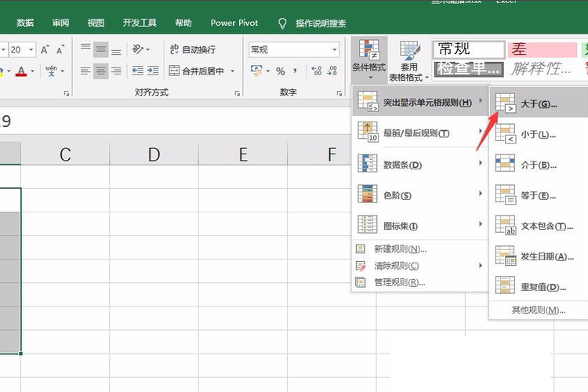Open the 审阅 ribbon tab
This screenshot has width=588, height=392.
point(60,23)
